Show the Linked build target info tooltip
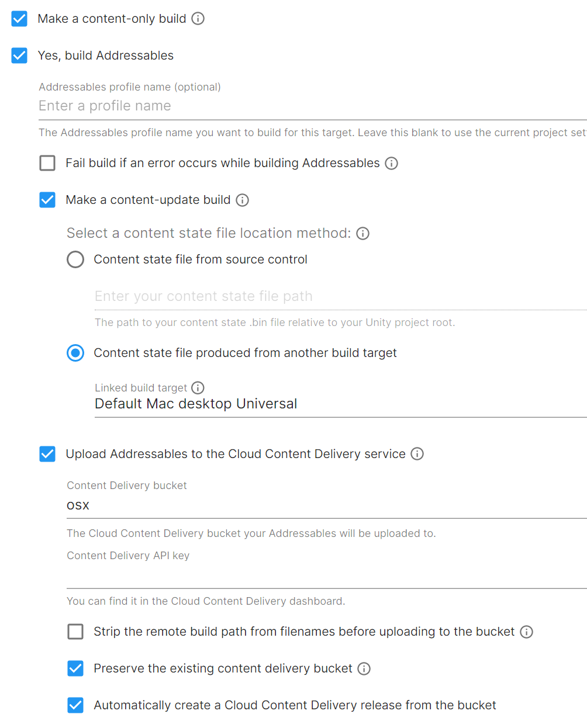This screenshot has height=728, width=587. 197,387
